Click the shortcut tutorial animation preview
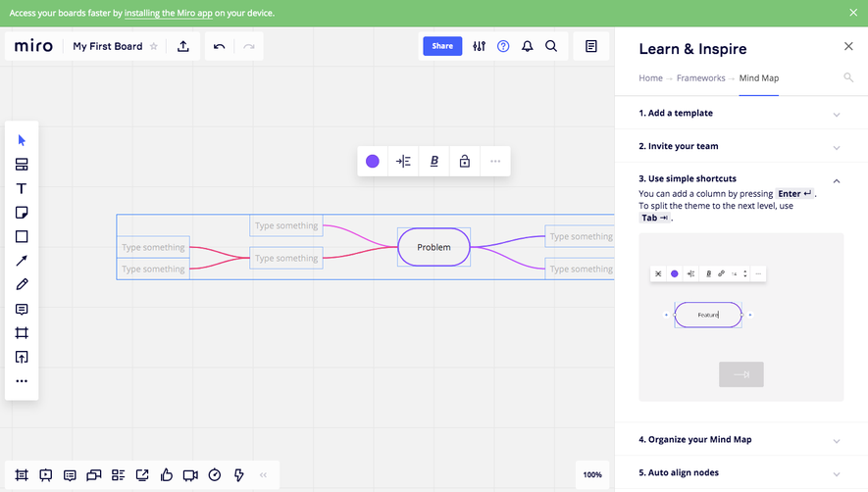Image resolution: width=868 pixels, height=492 pixels. (x=741, y=318)
